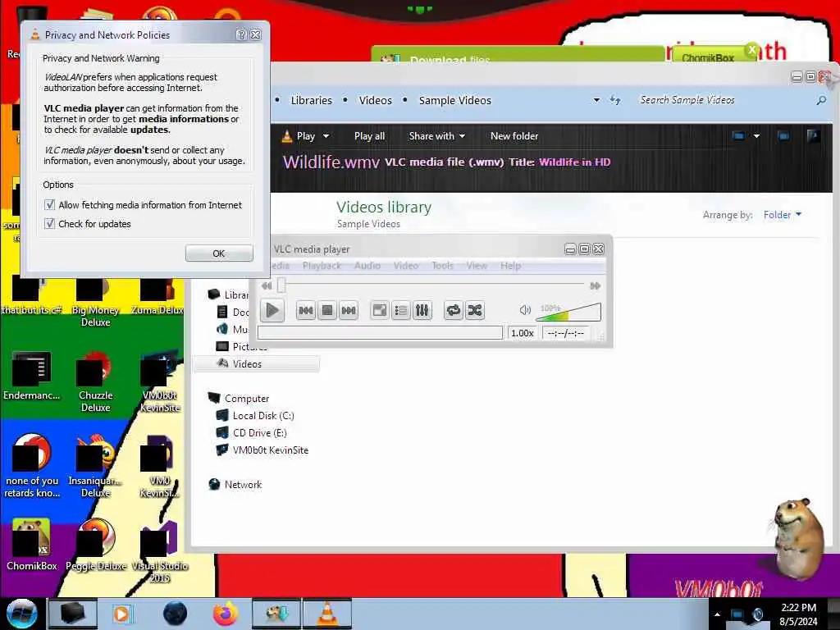Open the Help menu in VLC

[510, 266]
